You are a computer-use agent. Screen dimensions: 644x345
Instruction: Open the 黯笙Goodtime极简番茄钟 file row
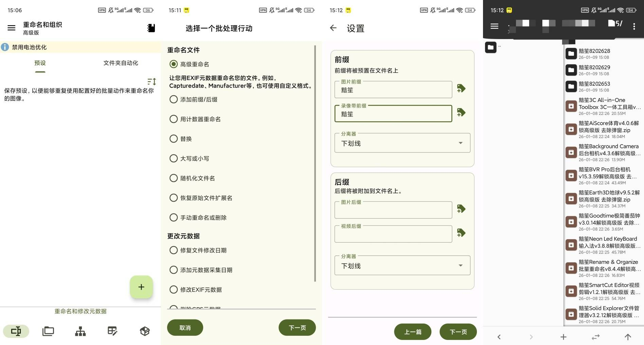(x=604, y=222)
